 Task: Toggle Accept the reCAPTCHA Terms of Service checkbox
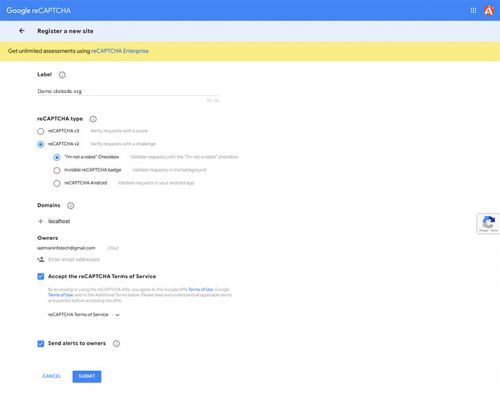tap(41, 276)
